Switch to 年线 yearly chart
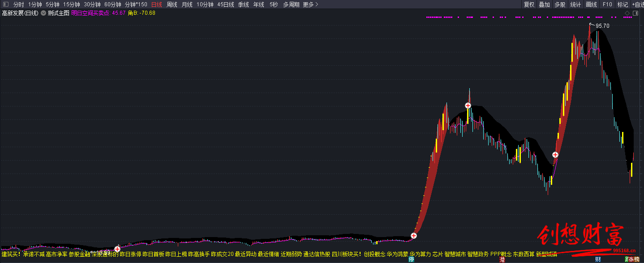Screen dimensions: 644x263 click(258, 4)
